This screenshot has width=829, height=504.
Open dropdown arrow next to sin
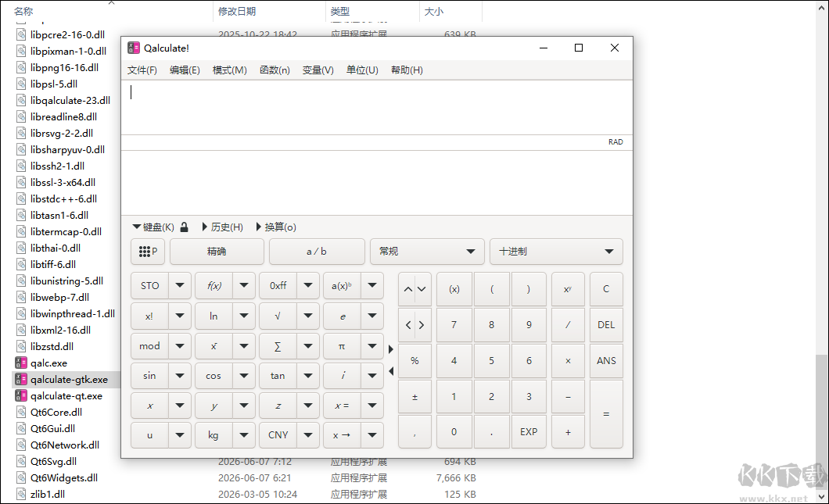point(180,376)
